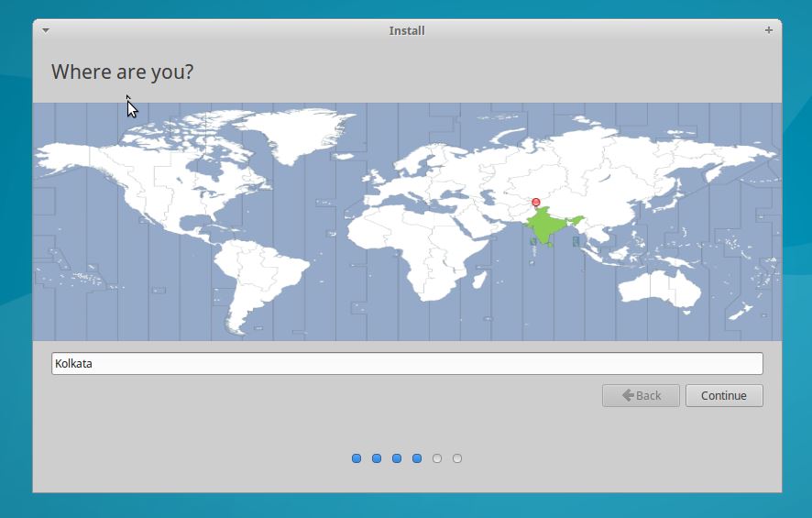812x518 pixels.
Task: Click the Continue button
Action: click(724, 396)
